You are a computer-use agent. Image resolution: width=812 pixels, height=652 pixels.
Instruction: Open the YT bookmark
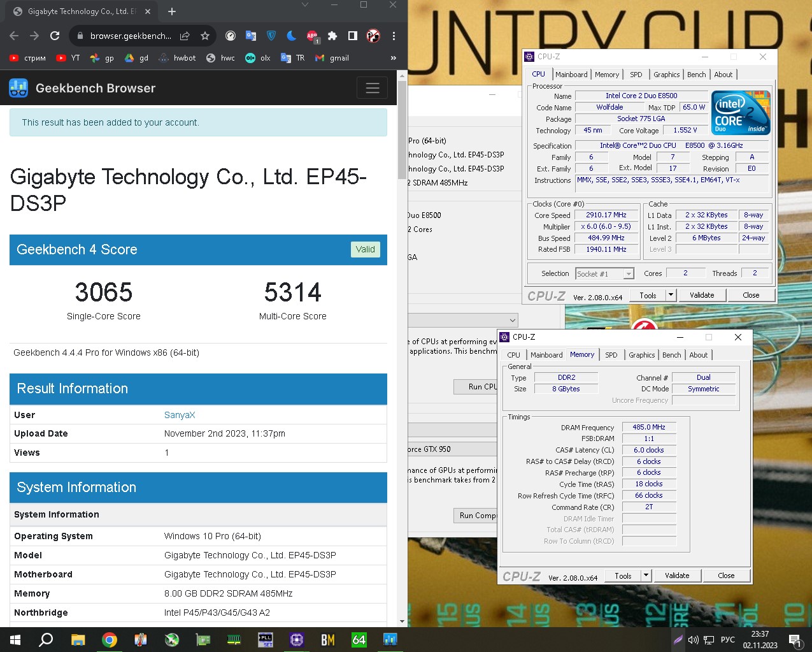[x=68, y=58]
